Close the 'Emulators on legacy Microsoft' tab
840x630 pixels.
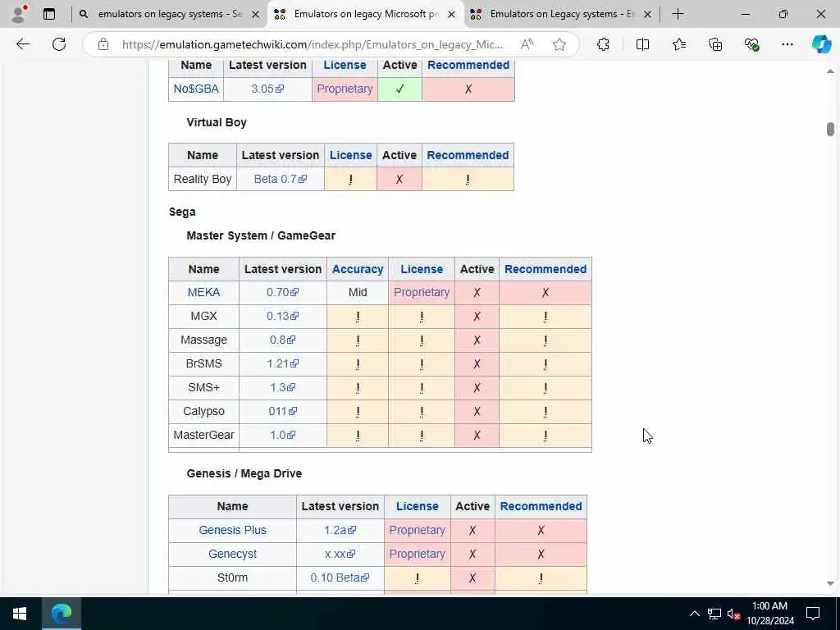tap(452, 15)
